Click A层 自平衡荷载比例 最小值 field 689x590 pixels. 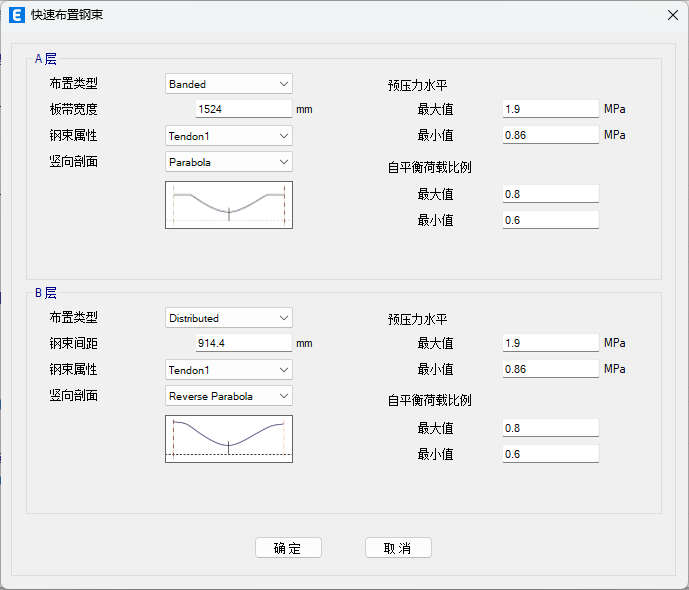tap(550, 220)
